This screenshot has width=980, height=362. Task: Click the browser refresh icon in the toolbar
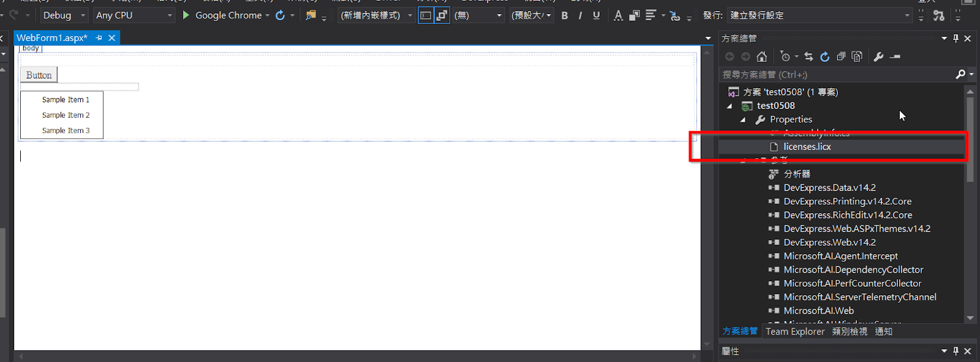tap(280, 15)
